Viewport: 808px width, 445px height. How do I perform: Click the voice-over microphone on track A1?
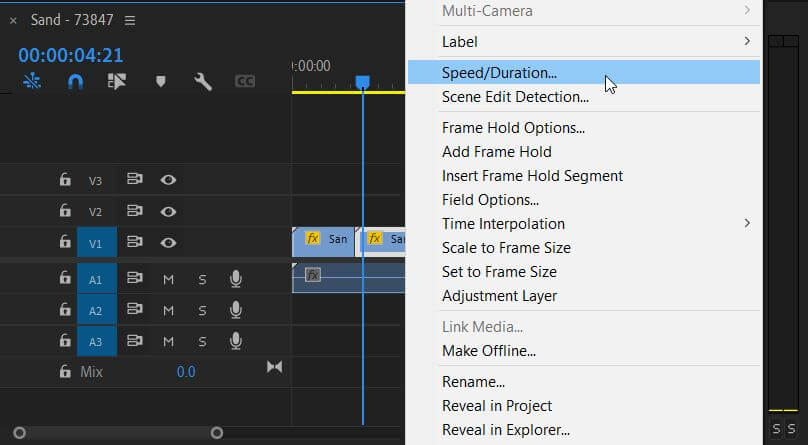(236, 280)
